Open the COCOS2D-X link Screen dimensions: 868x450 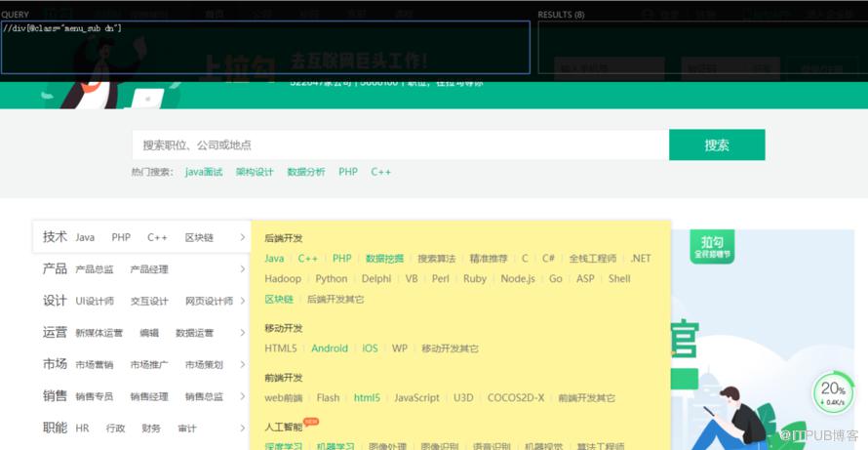(x=516, y=398)
